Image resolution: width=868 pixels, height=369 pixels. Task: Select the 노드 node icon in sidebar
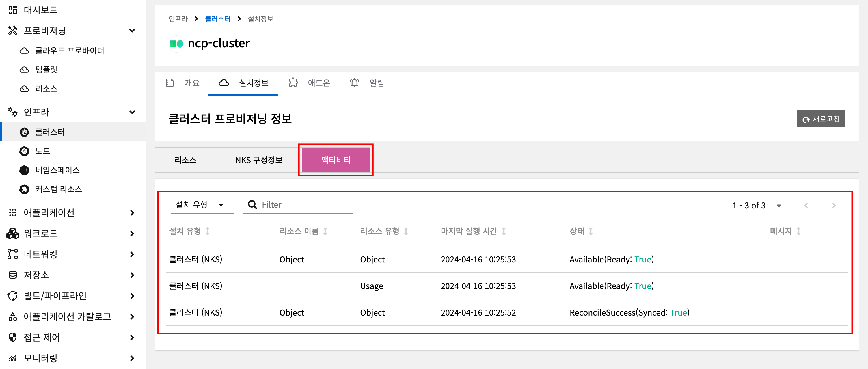pyautogui.click(x=24, y=151)
